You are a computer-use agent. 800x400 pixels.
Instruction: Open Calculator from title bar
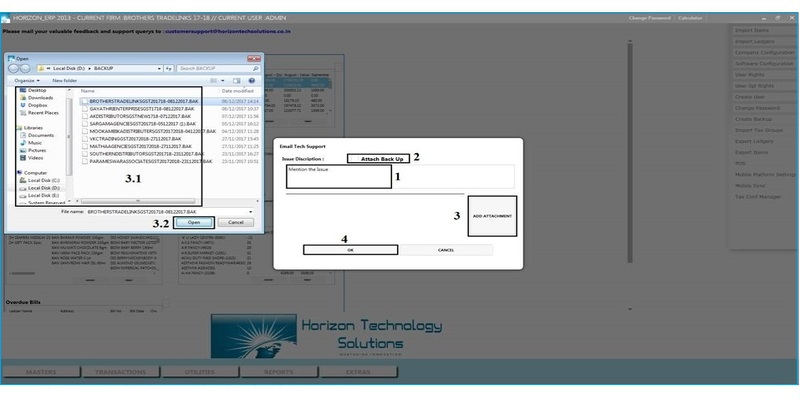click(690, 18)
